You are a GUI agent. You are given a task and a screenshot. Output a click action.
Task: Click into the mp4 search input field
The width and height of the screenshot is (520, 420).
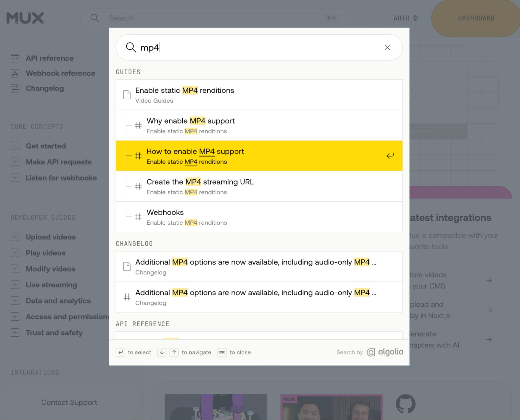[259, 47]
